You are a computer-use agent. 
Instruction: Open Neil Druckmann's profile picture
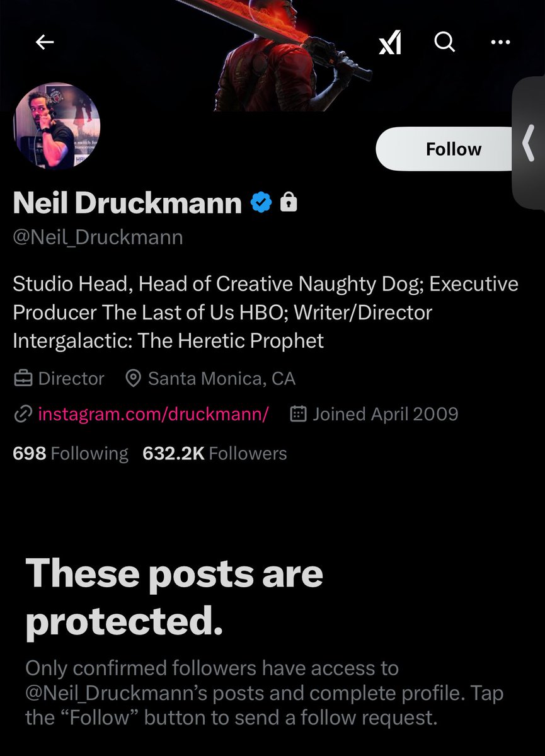(57, 127)
